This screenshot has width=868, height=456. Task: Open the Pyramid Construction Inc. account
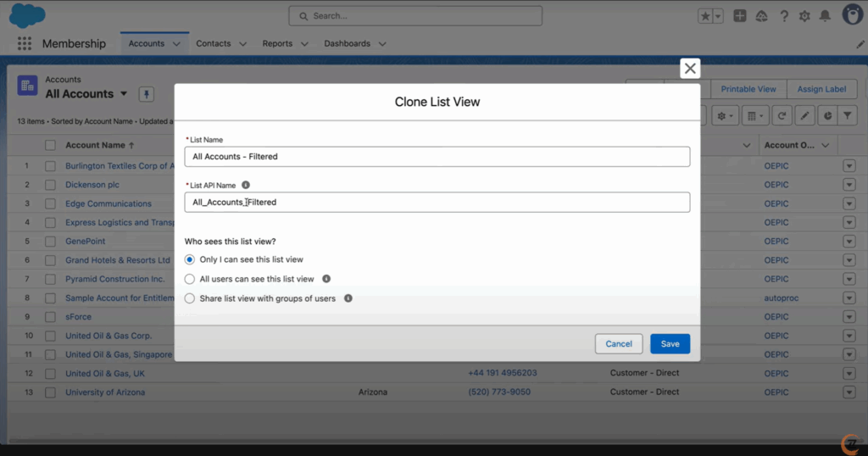point(114,279)
